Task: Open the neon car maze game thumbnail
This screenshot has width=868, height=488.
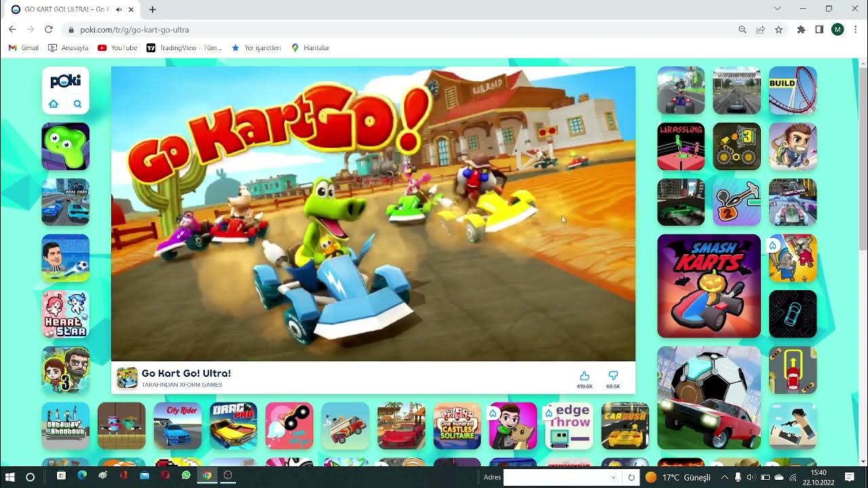Action: (x=793, y=314)
